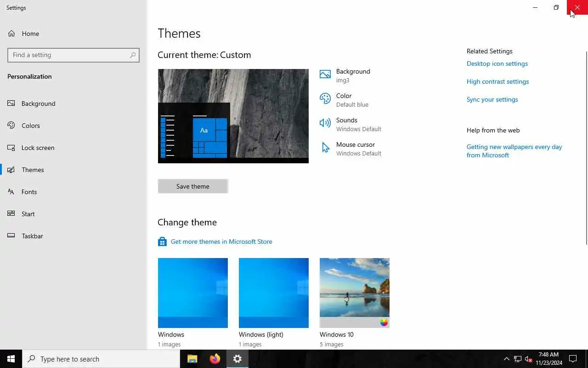
Task: Apply the Windows theme thumbnail
Action: pyautogui.click(x=193, y=293)
